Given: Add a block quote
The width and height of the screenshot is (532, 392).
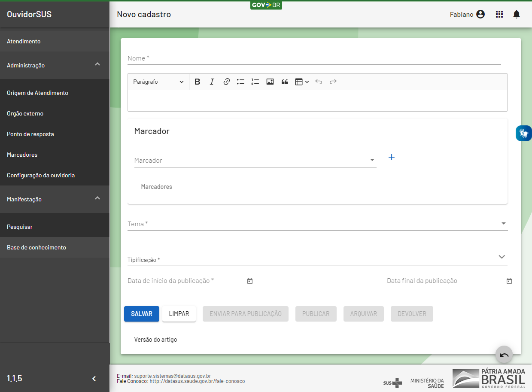Looking at the screenshot, I should [284, 82].
